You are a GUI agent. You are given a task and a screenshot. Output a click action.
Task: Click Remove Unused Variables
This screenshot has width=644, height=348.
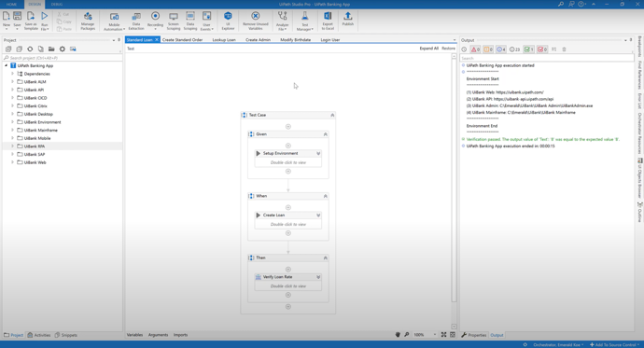[256, 21]
